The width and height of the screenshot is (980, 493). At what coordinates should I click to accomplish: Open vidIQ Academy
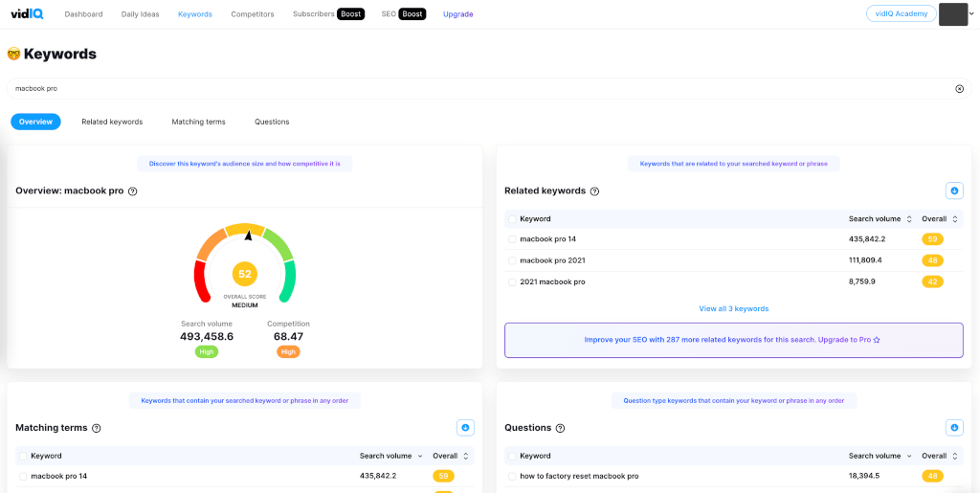coord(901,13)
